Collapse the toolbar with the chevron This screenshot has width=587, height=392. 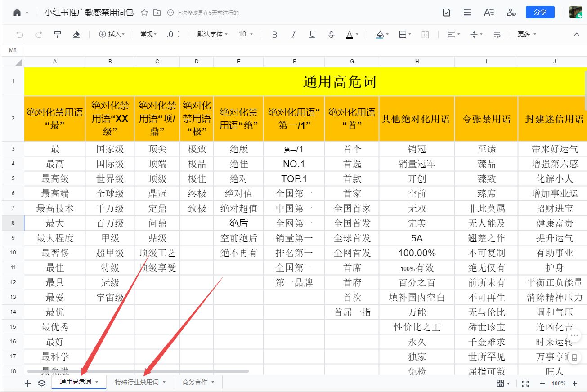(576, 34)
